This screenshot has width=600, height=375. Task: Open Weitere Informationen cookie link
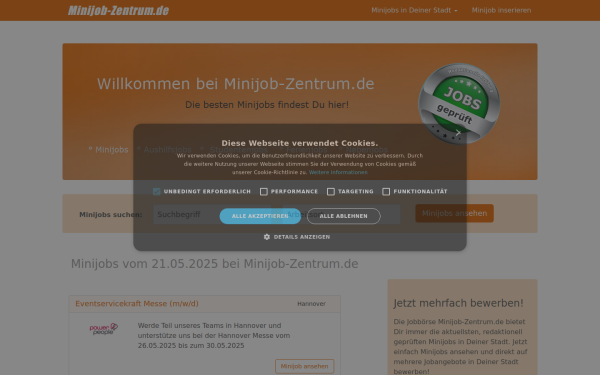[x=338, y=172]
